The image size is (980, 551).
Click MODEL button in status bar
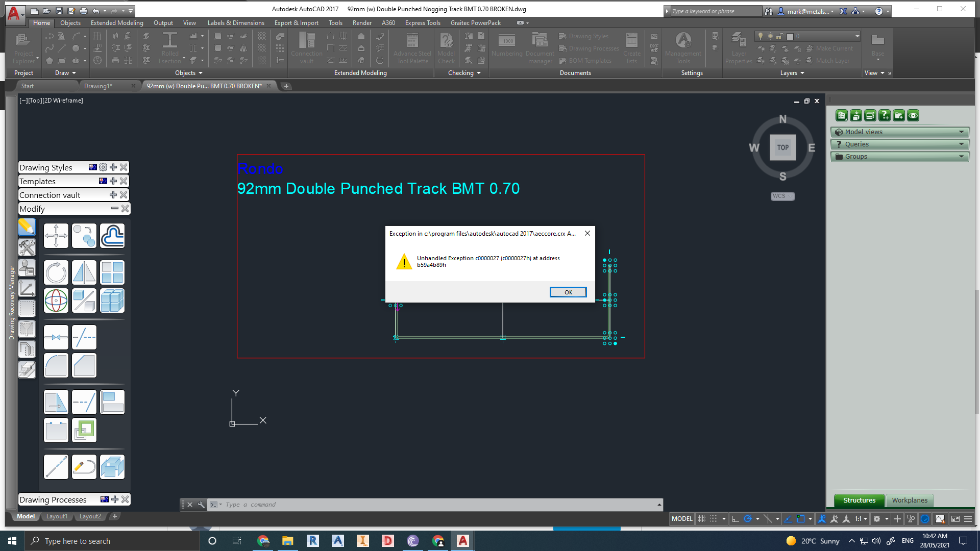click(x=682, y=519)
